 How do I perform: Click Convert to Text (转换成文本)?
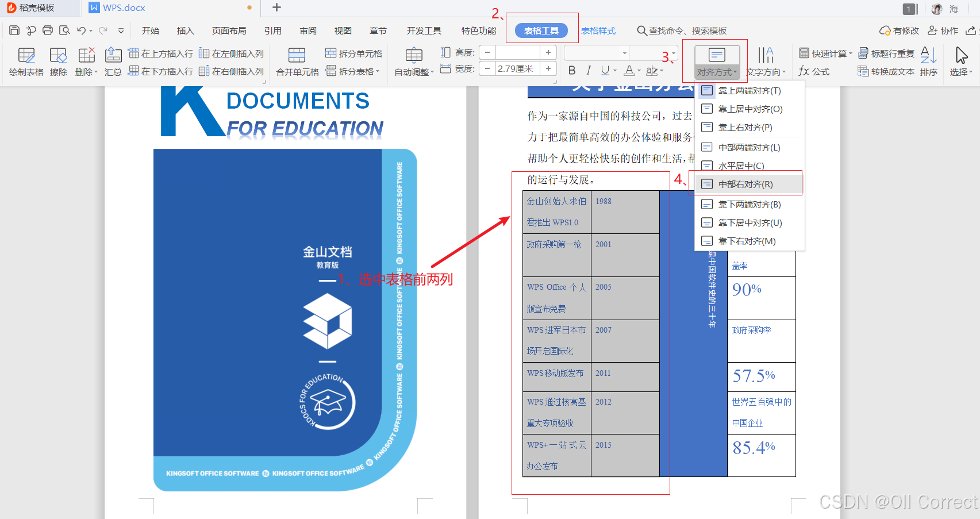point(886,71)
